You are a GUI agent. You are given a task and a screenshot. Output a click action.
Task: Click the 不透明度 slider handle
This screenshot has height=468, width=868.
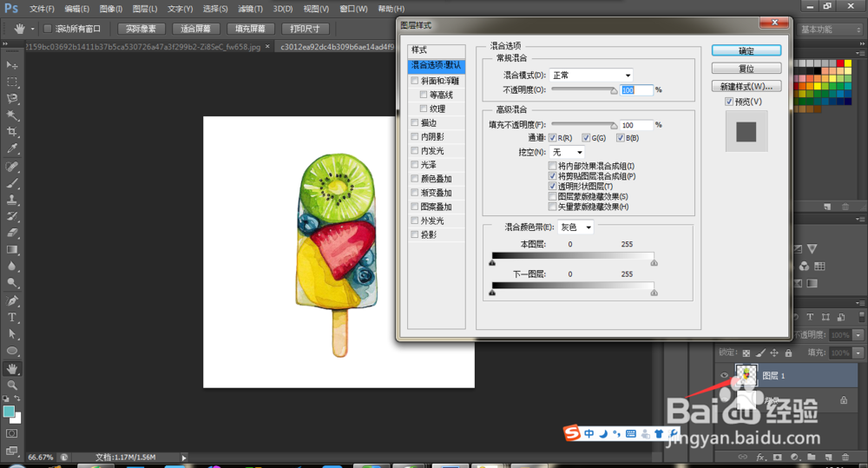(614, 91)
